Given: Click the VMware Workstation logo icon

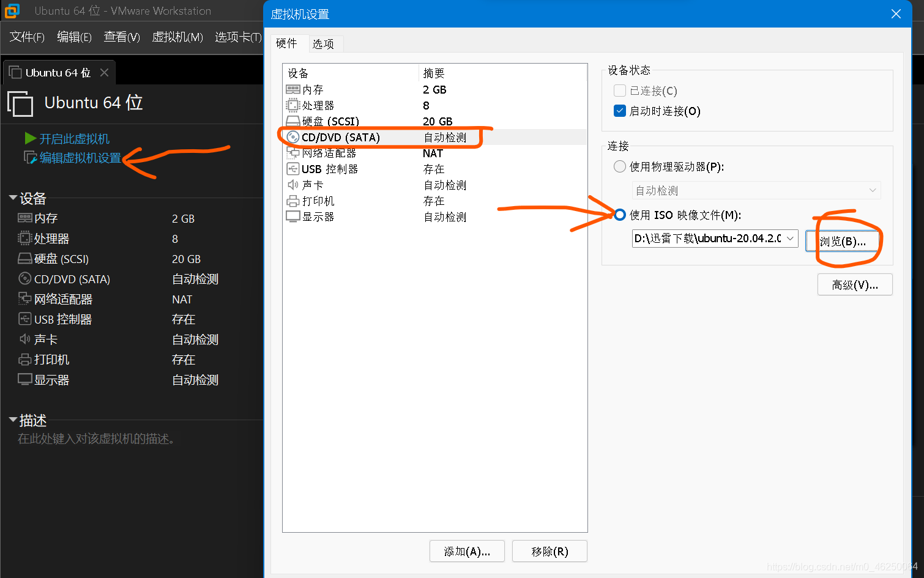Looking at the screenshot, I should point(12,11).
